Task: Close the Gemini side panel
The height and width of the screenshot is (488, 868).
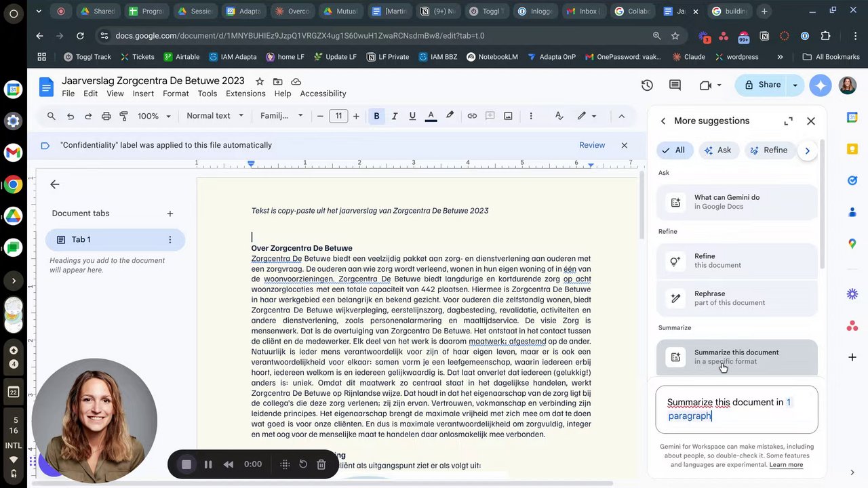Action: [x=811, y=121]
